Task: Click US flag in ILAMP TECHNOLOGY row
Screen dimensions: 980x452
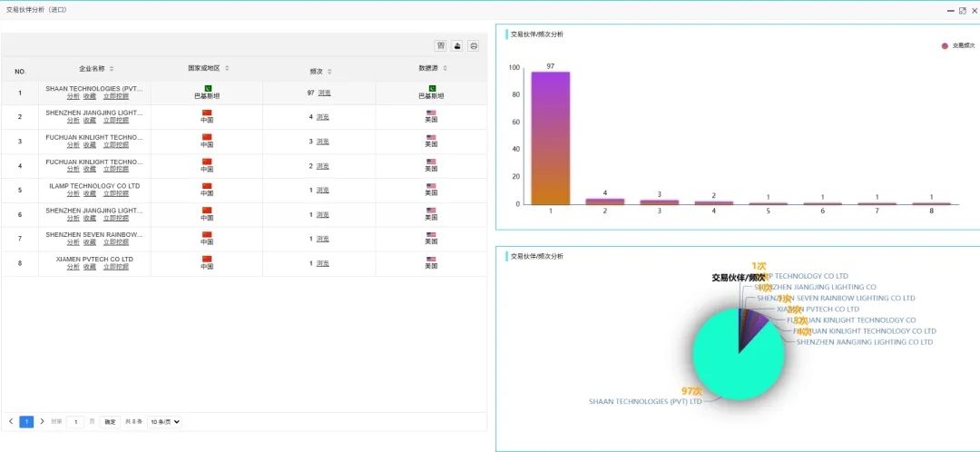Action: [x=431, y=186]
